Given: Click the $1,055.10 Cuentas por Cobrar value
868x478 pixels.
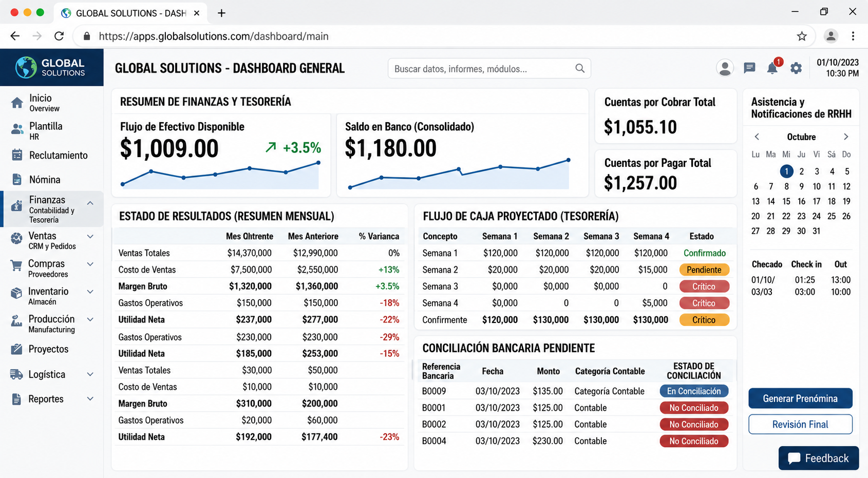Looking at the screenshot, I should point(640,127).
